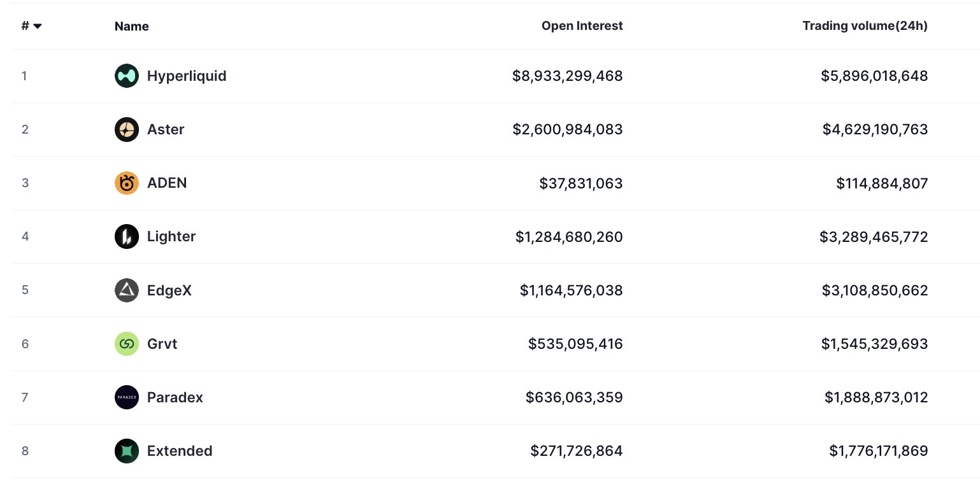Click the Hyperliquid logo icon
The width and height of the screenshot is (980, 480).
127,76
